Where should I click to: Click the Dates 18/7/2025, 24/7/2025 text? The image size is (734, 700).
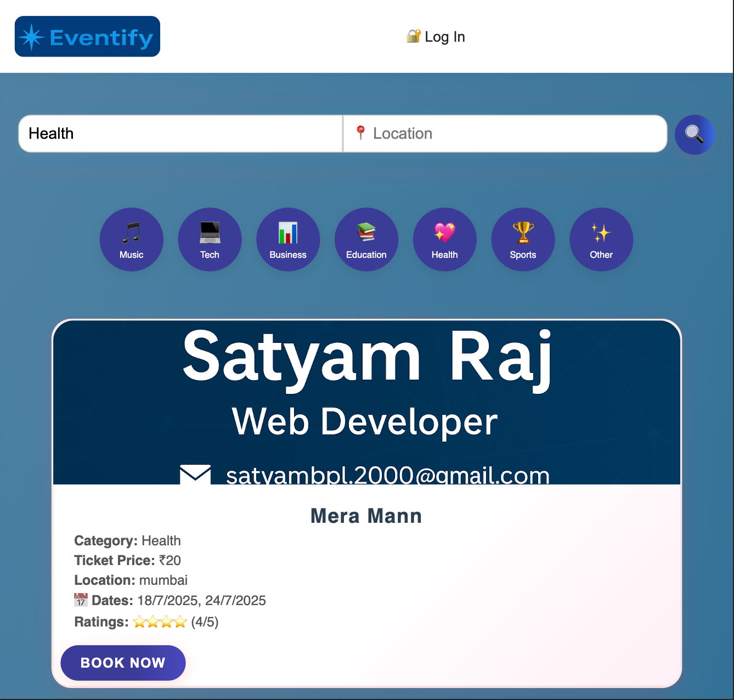coord(170,600)
